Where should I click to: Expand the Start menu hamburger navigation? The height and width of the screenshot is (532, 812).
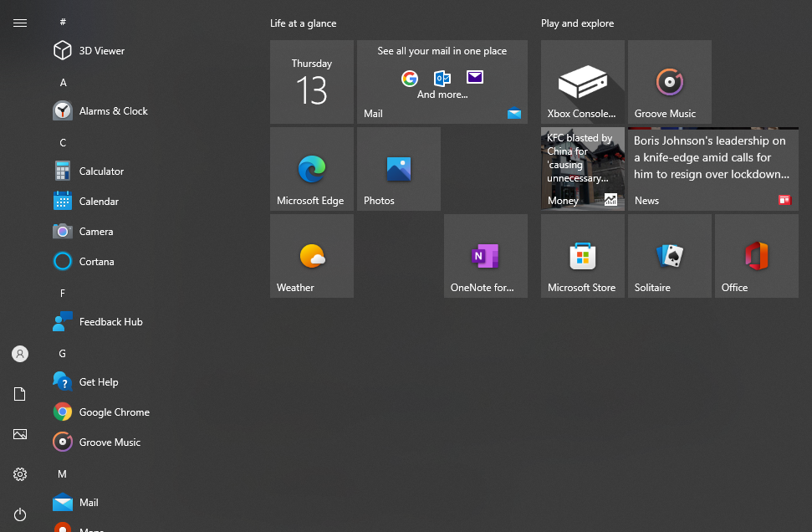click(x=20, y=23)
